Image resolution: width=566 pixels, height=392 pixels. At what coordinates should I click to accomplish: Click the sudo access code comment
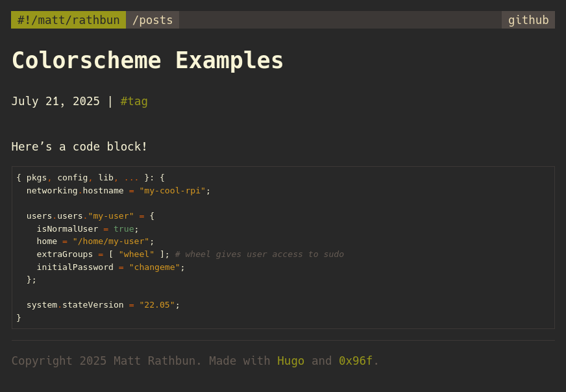259,254
